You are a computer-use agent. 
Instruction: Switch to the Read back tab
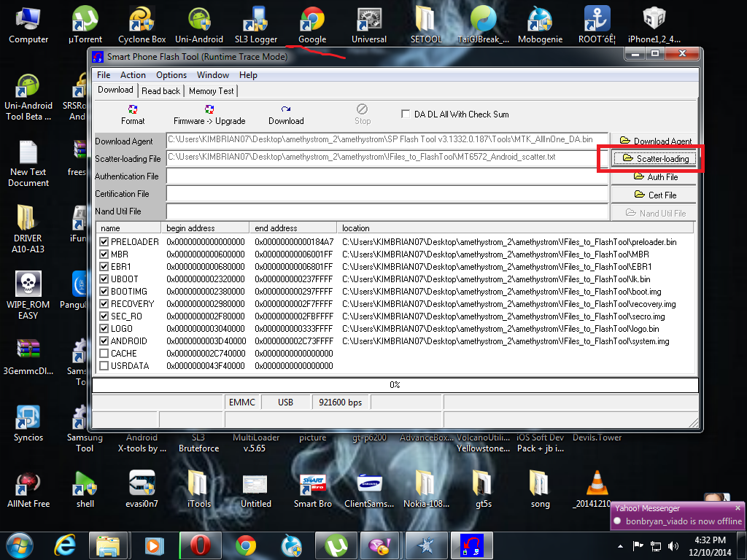[x=160, y=91]
